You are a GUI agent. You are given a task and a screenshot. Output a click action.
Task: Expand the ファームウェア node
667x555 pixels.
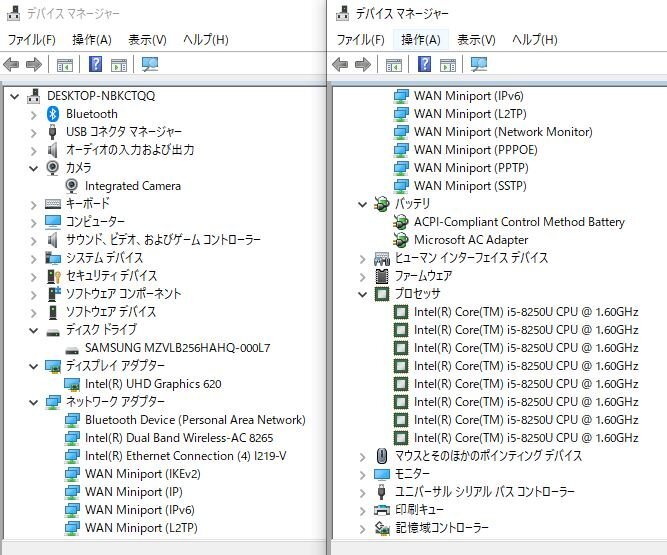point(363,276)
